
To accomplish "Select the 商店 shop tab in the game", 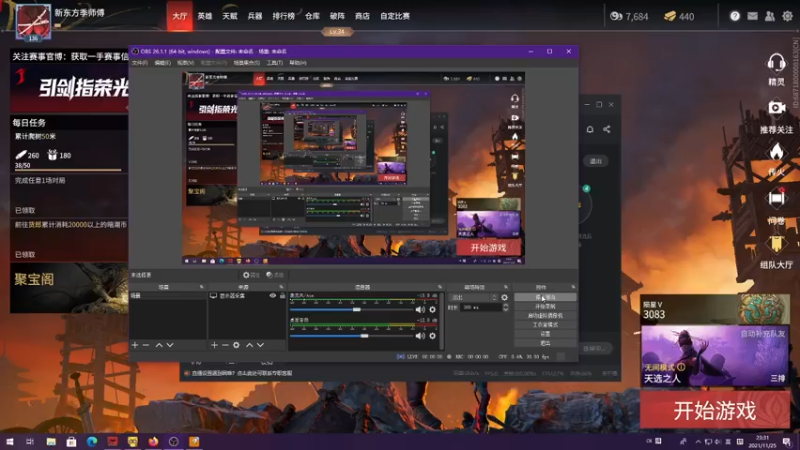I will [362, 16].
